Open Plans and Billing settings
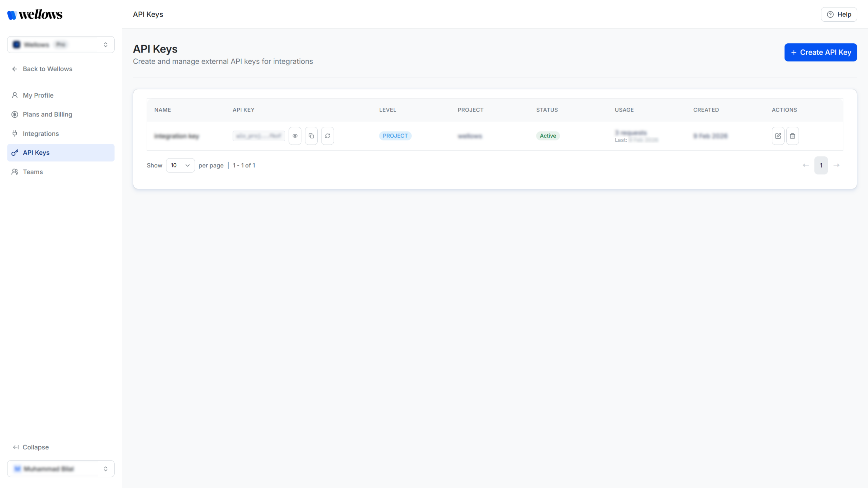Image resolution: width=868 pixels, height=488 pixels. [x=47, y=114]
